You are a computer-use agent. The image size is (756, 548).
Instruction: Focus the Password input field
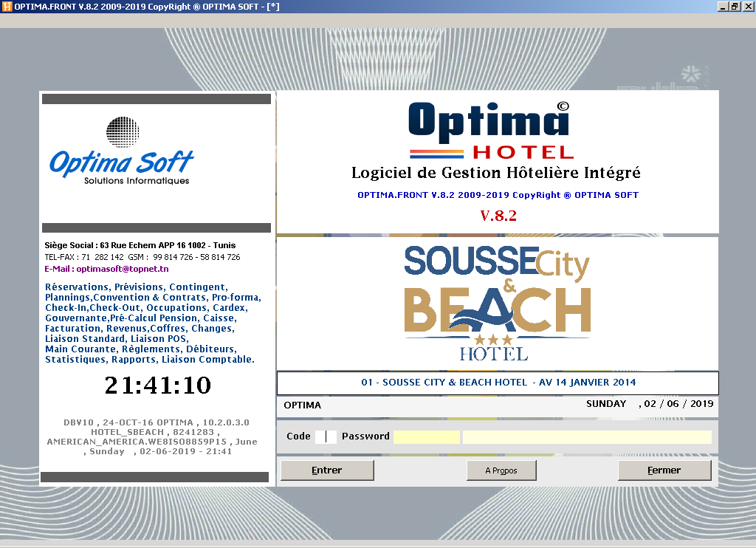[427, 437]
